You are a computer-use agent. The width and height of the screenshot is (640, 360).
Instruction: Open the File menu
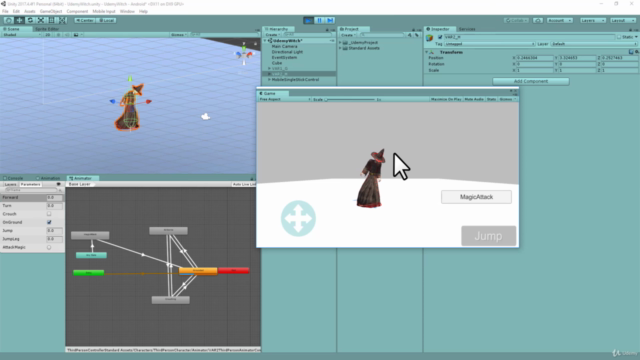pos(5,11)
